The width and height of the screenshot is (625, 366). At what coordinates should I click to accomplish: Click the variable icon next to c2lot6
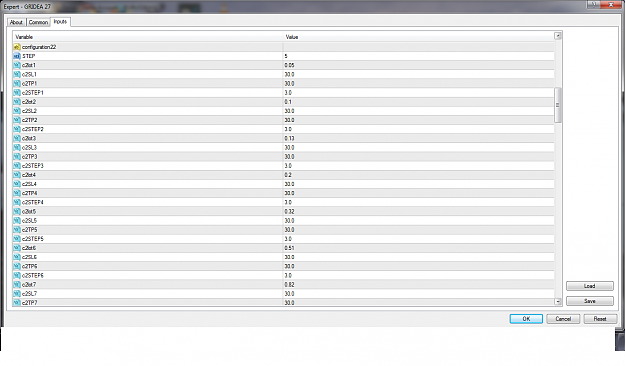click(x=17, y=248)
